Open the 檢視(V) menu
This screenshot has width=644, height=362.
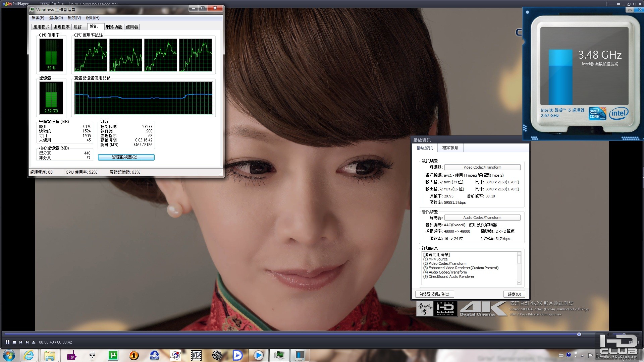(74, 18)
